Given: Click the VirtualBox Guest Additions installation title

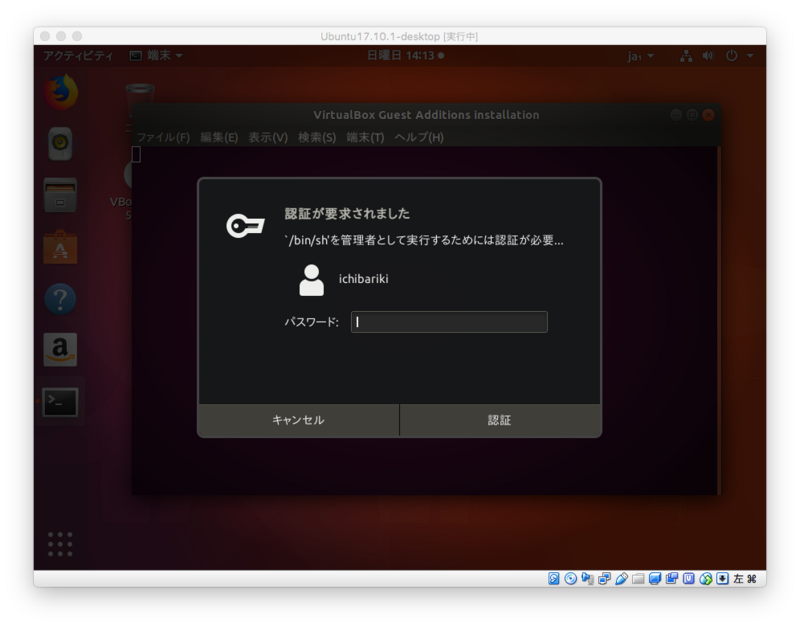Looking at the screenshot, I should coord(426,115).
